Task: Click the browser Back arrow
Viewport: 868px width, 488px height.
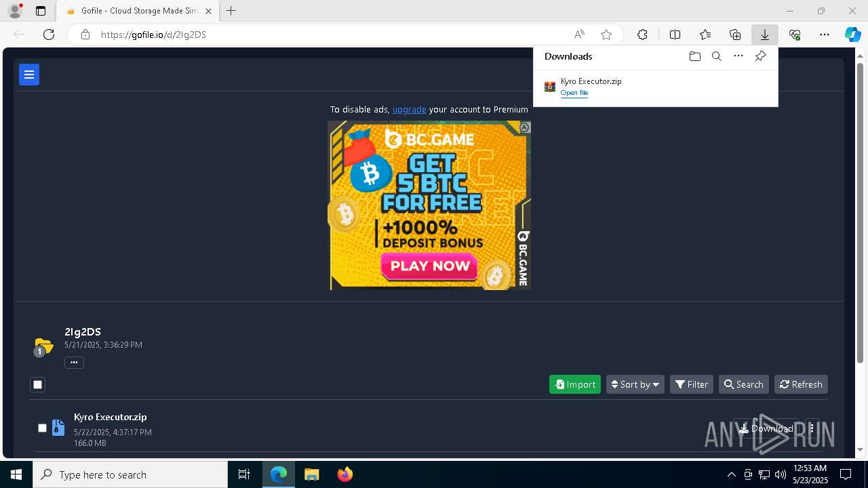Action: 19,35
